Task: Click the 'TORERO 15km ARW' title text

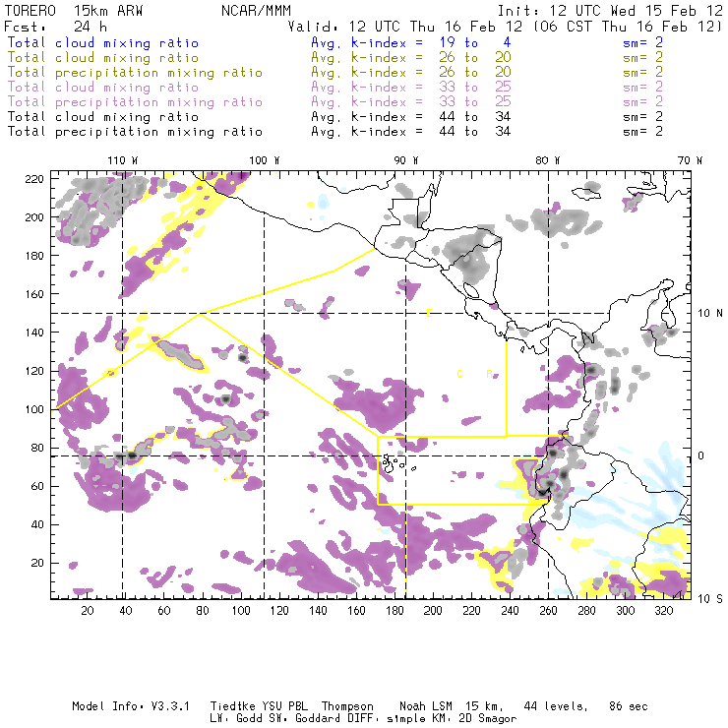Action: click(74, 11)
